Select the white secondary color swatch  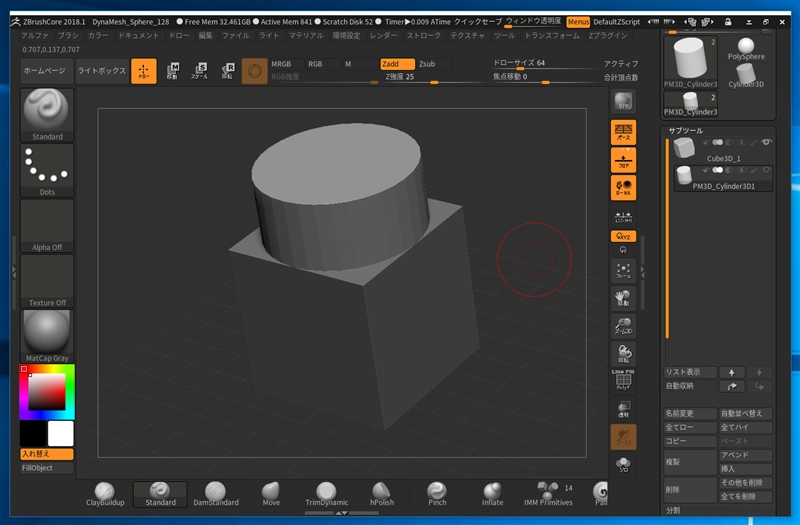(x=61, y=433)
